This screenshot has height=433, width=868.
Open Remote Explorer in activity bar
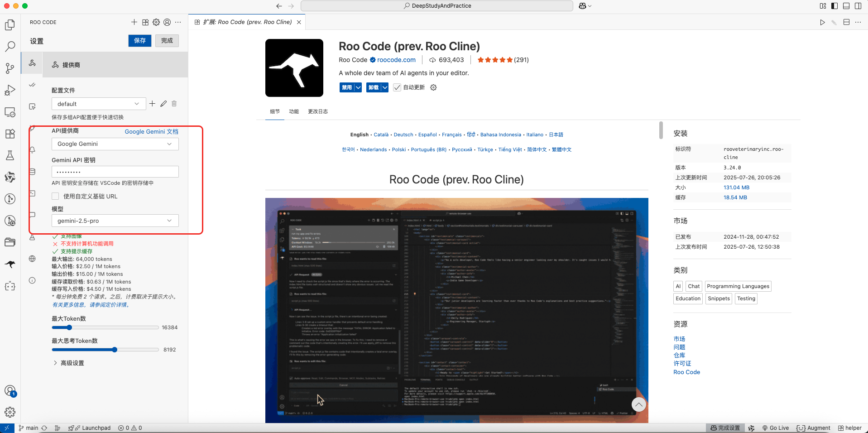pyautogui.click(x=10, y=112)
